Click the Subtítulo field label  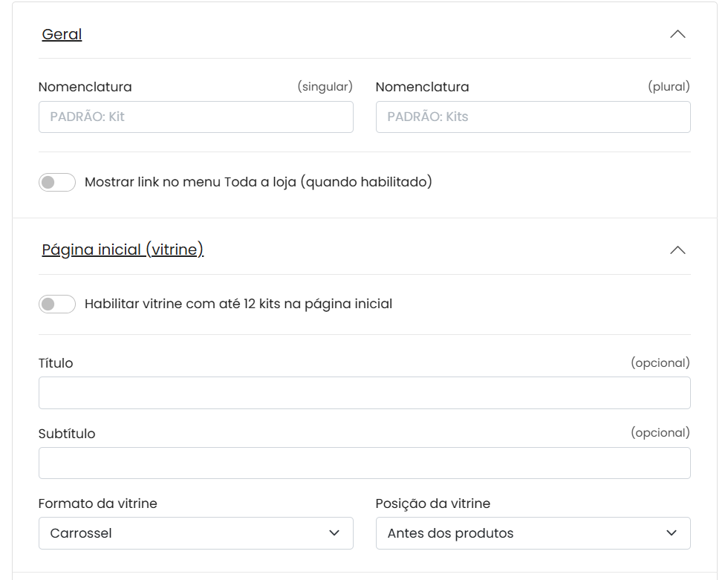coord(67,434)
